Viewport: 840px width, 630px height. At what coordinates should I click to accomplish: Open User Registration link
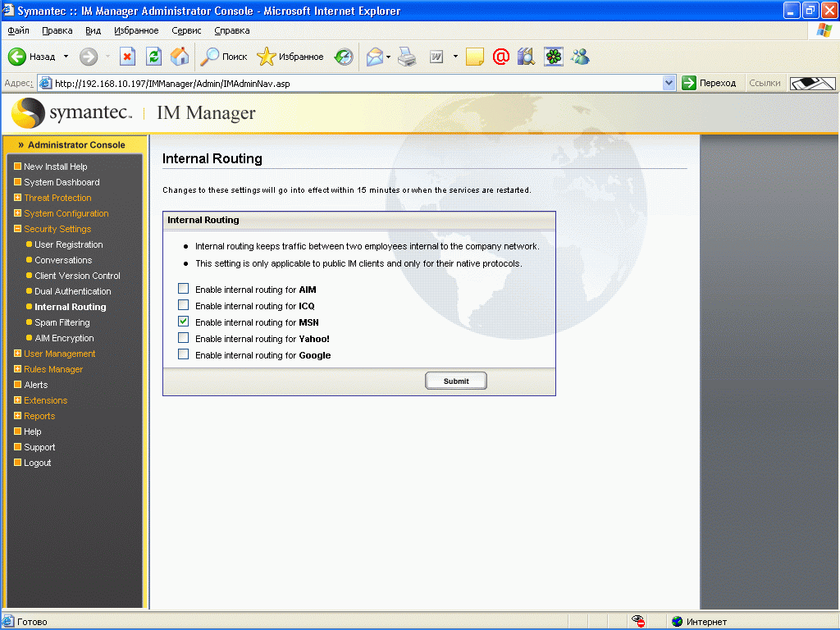[69, 244]
